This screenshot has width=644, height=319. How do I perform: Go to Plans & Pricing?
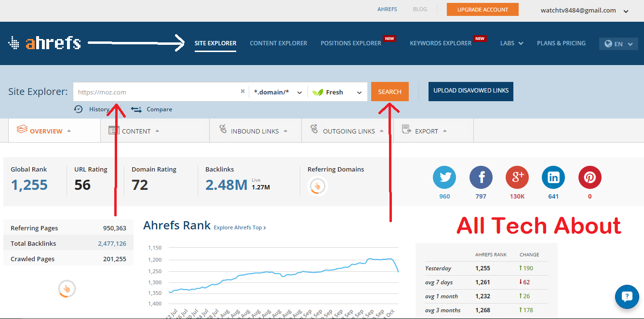pos(561,43)
